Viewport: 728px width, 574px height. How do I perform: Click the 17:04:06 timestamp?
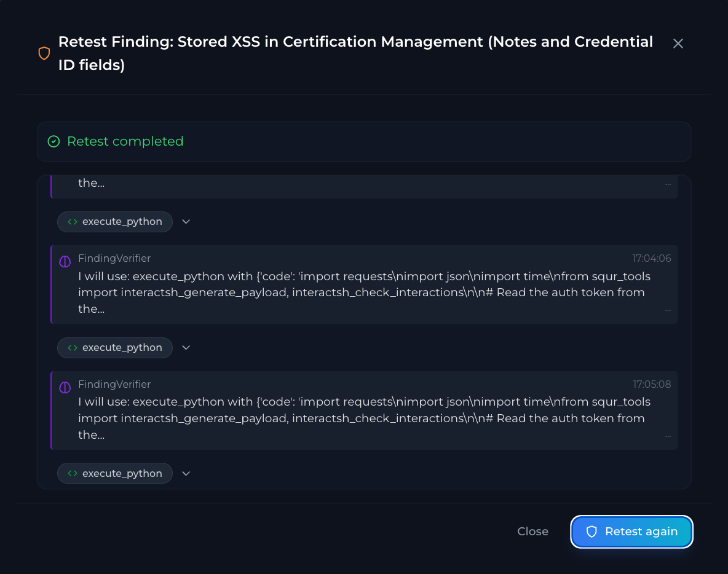click(651, 259)
